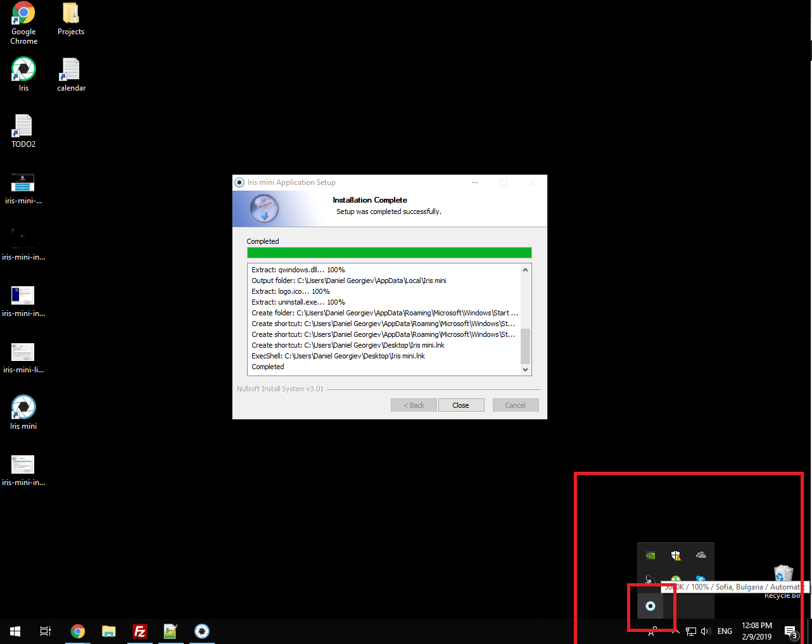Select log line 'Extract: qwindows.dll... 100%'

point(298,270)
